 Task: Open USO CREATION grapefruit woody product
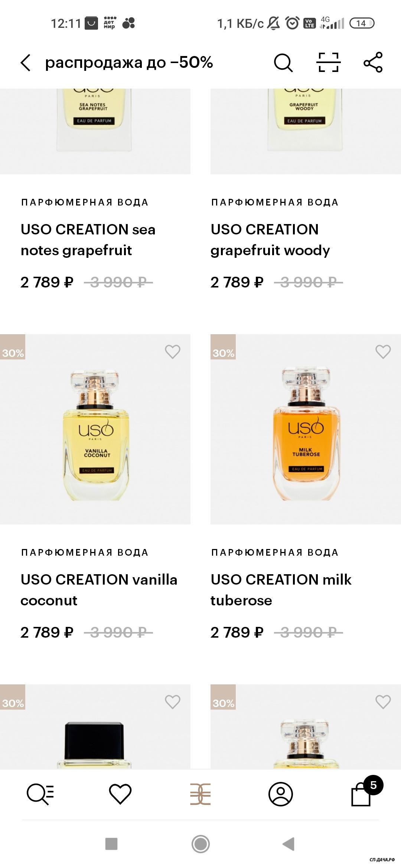270,240
